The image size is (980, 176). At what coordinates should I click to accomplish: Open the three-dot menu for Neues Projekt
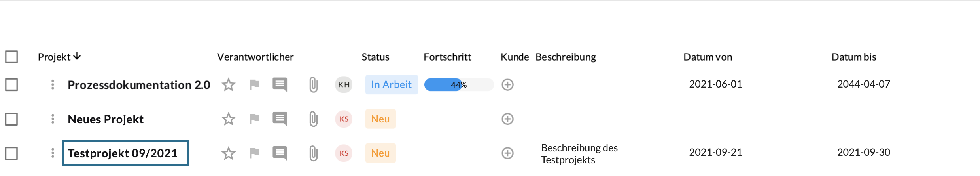[53, 119]
